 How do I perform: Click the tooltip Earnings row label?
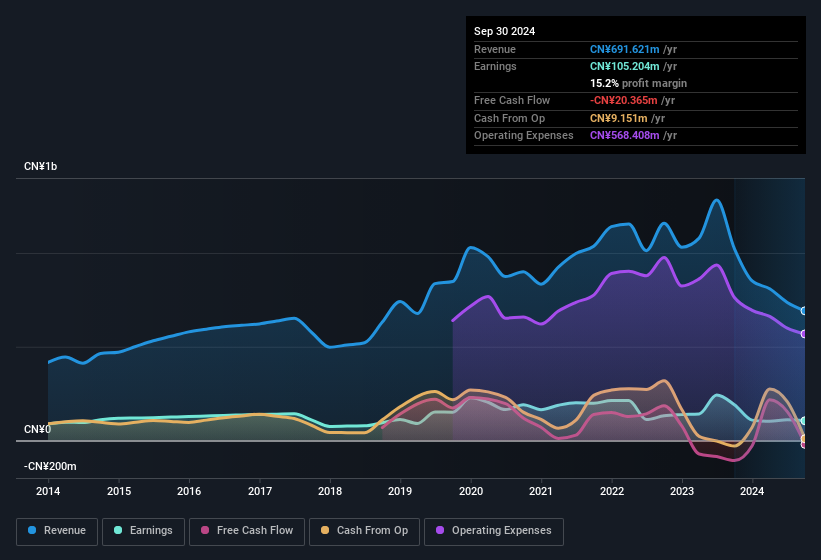pos(495,66)
